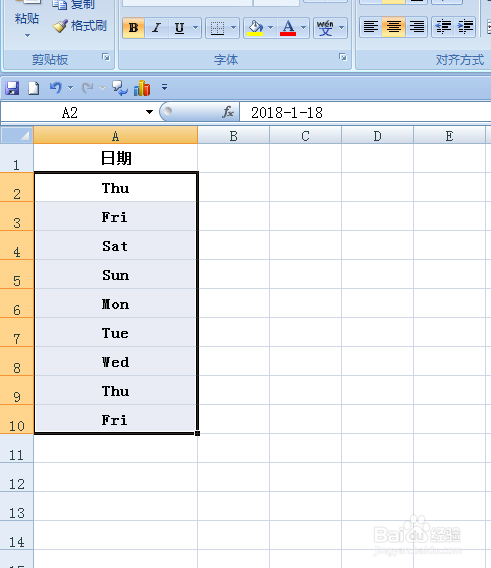Click cell A10 showing Fri
Image resolution: width=491 pixels, height=568 pixels.
(116, 419)
